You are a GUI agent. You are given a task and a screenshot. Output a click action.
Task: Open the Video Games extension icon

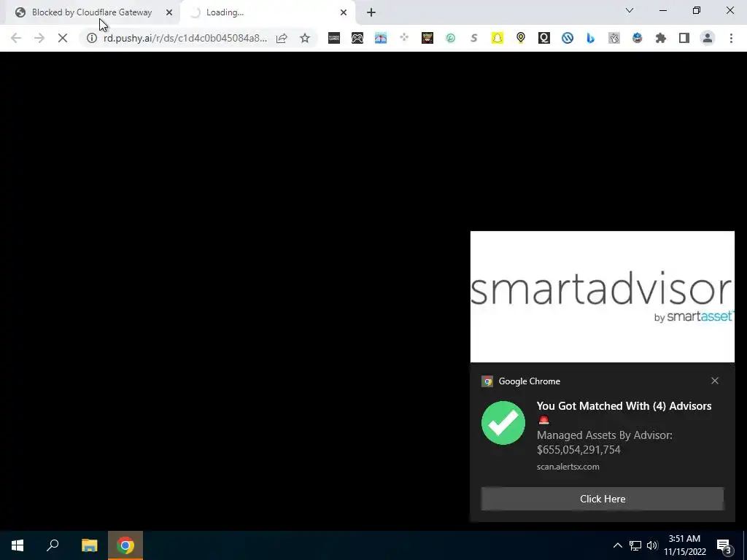pos(334,38)
